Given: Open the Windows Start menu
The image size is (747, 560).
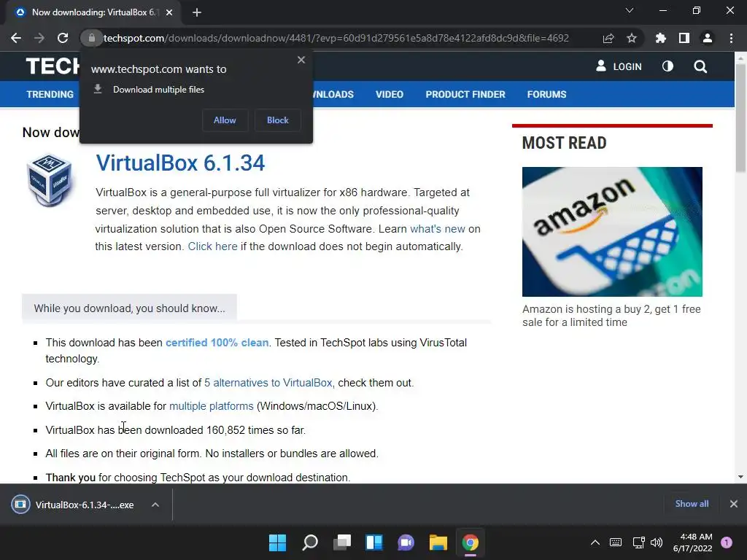Looking at the screenshot, I should (277, 542).
